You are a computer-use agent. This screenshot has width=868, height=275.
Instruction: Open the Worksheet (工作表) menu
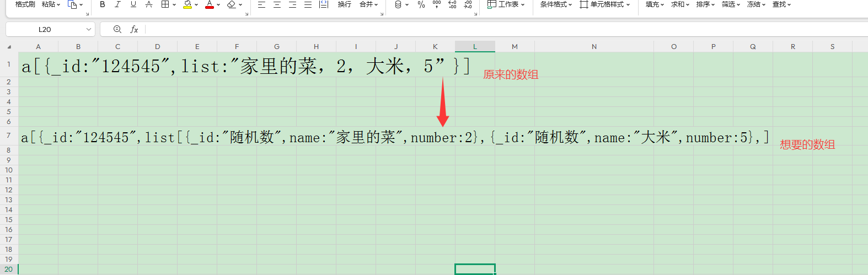click(x=506, y=4)
